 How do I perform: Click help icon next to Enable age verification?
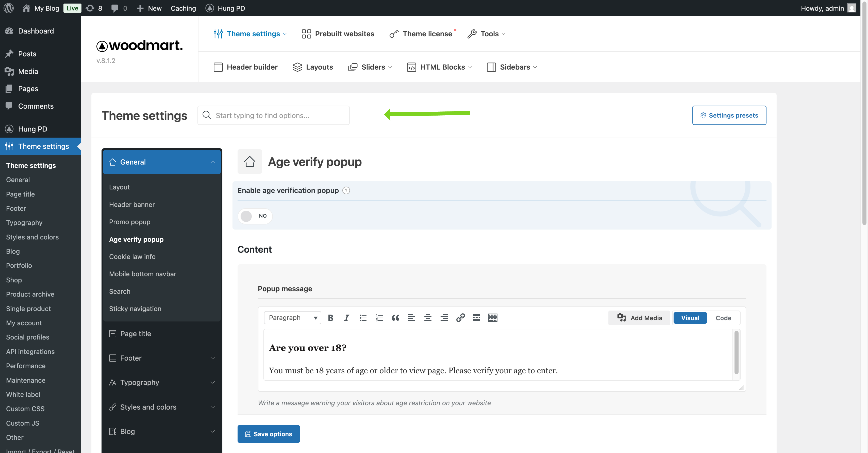346,190
